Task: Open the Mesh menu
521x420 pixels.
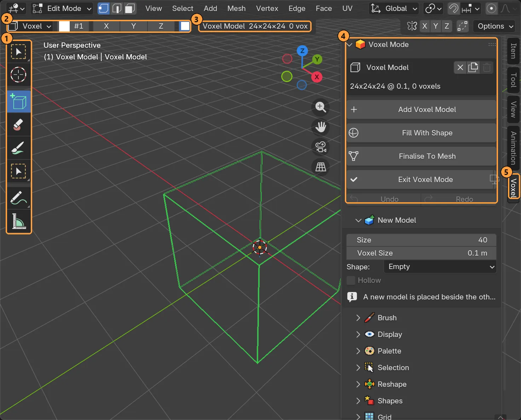Action: tap(236, 8)
